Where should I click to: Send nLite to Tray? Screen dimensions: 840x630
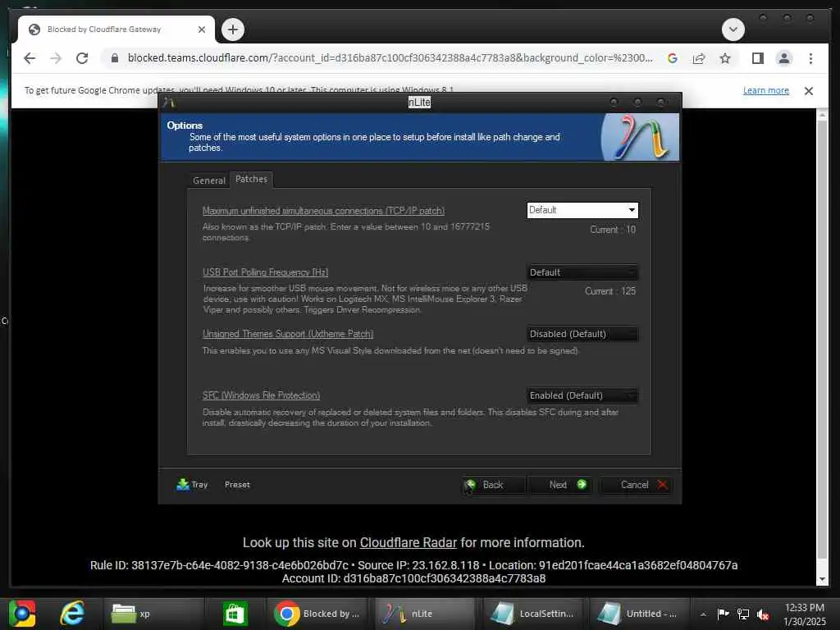[x=192, y=485]
